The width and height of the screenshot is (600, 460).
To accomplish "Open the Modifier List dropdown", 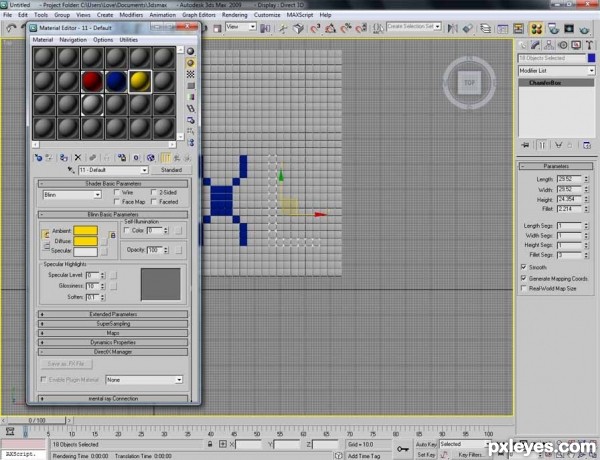I will pos(556,71).
